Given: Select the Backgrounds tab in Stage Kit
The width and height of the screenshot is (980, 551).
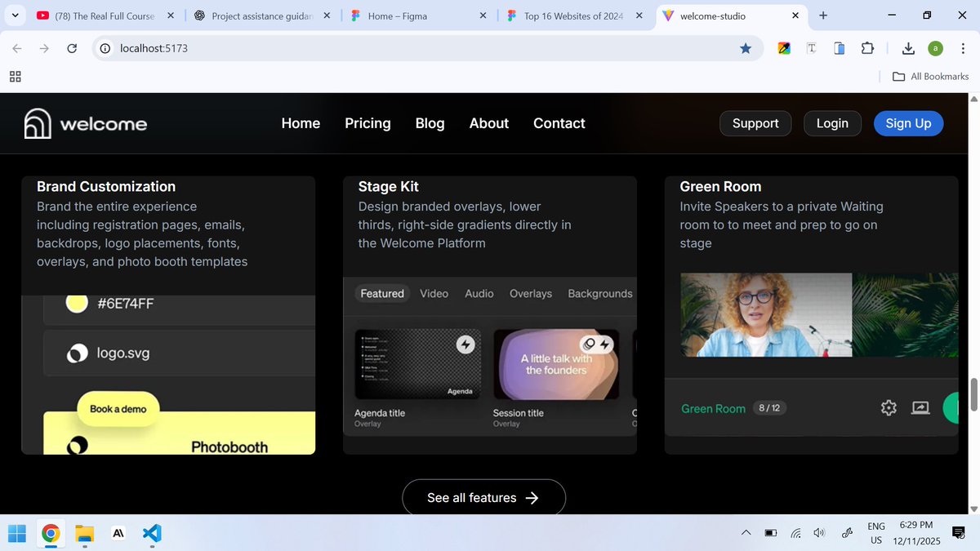Looking at the screenshot, I should [x=600, y=293].
